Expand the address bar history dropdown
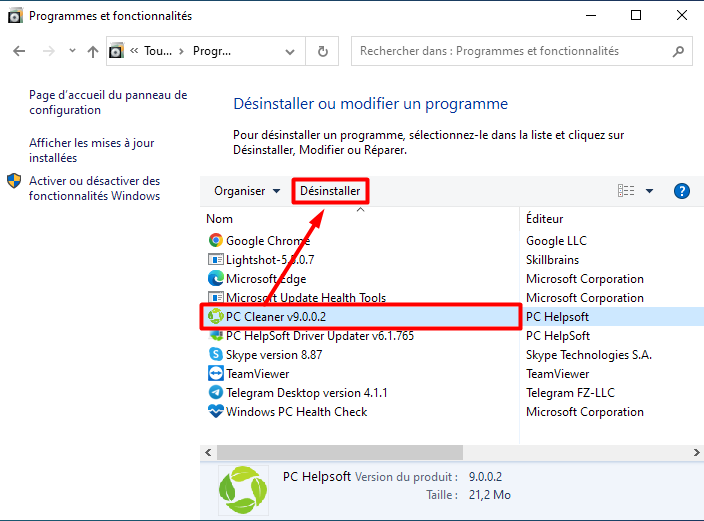This screenshot has width=704, height=521. click(290, 52)
